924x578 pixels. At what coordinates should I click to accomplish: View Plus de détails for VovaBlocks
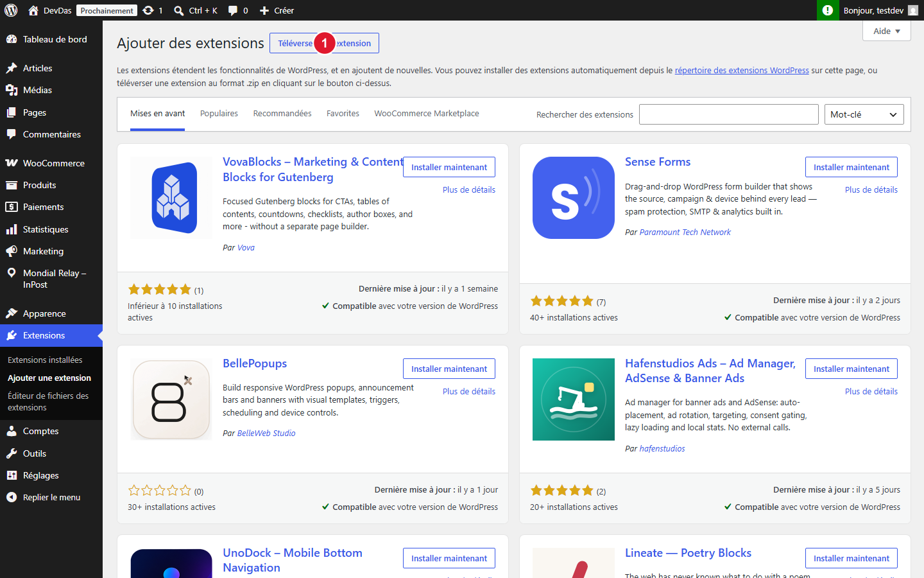click(469, 189)
